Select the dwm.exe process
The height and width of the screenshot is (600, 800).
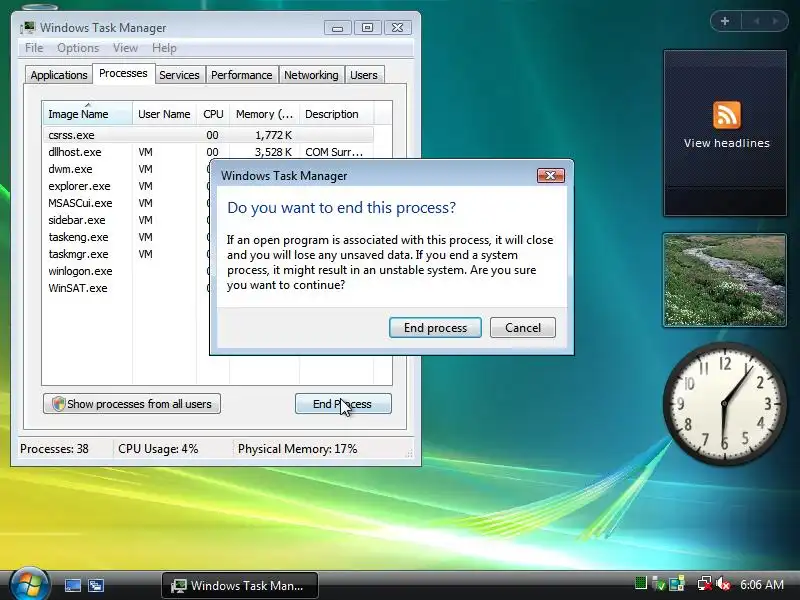click(x=70, y=169)
